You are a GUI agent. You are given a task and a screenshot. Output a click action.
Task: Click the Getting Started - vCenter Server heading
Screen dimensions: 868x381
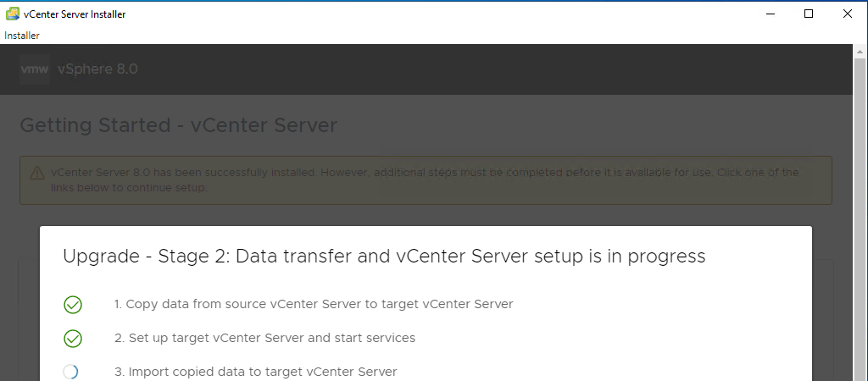click(178, 126)
